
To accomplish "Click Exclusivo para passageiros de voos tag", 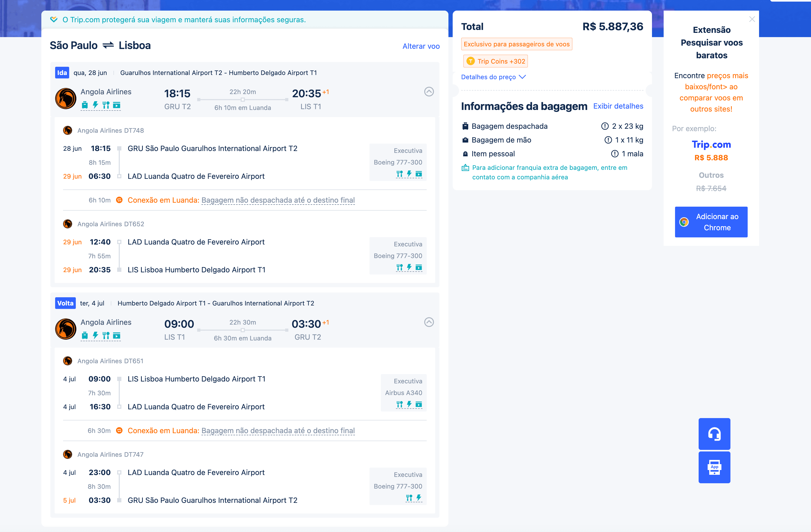I will pyautogui.click(x=516, y=44).
